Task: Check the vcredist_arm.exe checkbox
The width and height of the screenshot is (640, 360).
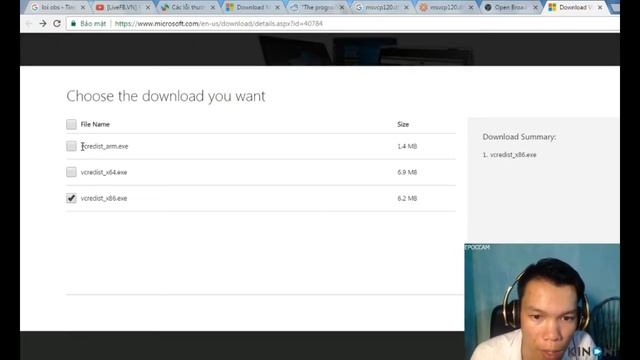Action: point(71,146)
